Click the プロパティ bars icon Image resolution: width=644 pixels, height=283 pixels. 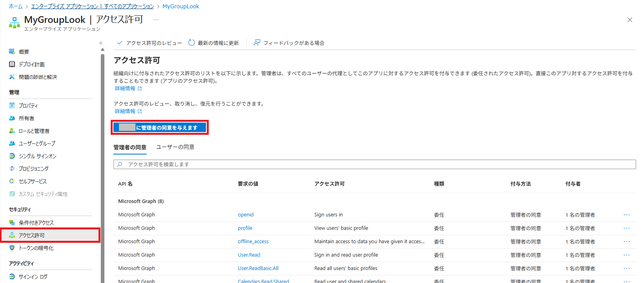click(12, 106)
